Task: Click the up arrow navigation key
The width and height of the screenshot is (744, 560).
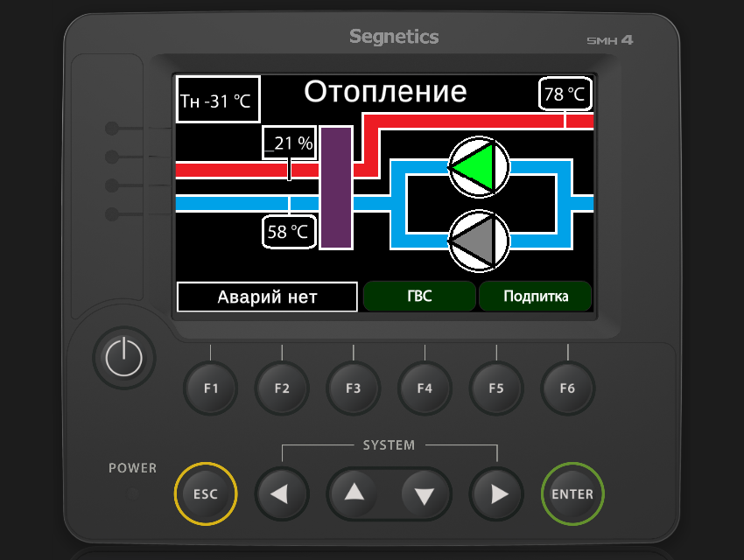Action: point(354,493)
